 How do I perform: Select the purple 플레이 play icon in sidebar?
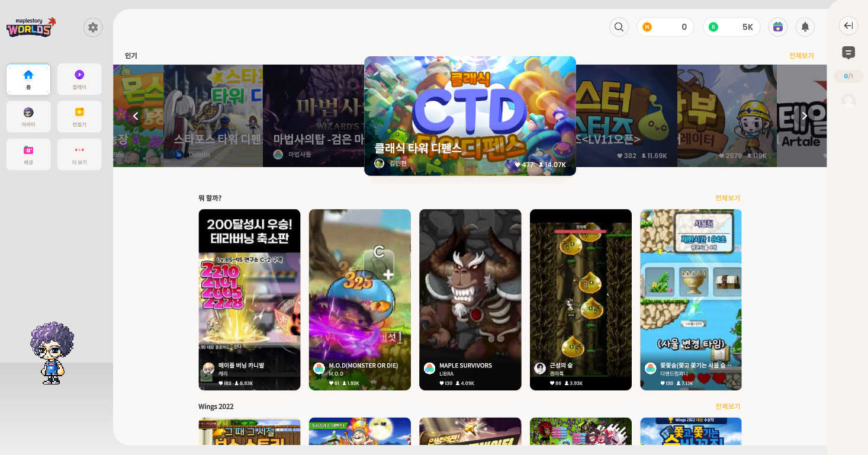[79, 79]
